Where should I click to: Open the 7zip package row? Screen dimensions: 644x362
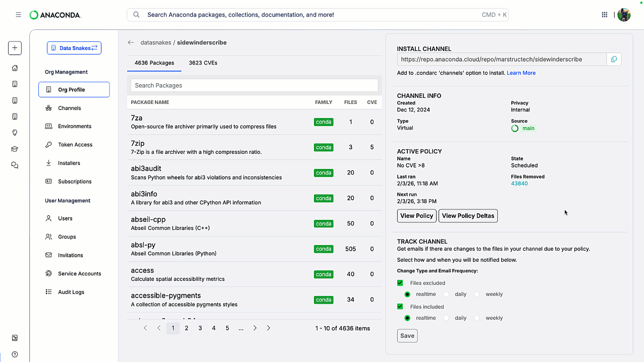pyautogui.click(x=254, y=147)
